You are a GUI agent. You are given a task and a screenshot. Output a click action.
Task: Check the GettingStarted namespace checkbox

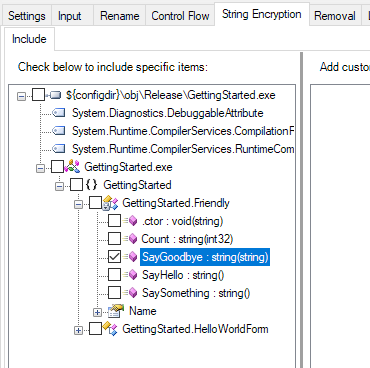click(76, 185)
